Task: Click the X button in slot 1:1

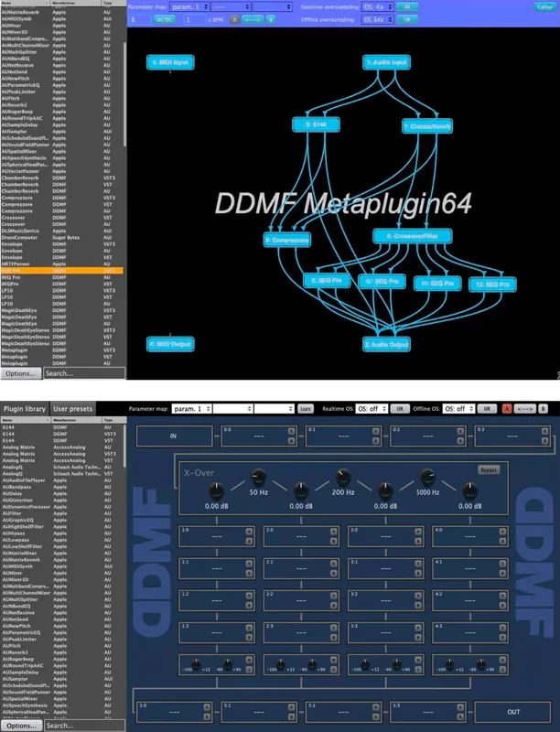Action: click(249, 564)
